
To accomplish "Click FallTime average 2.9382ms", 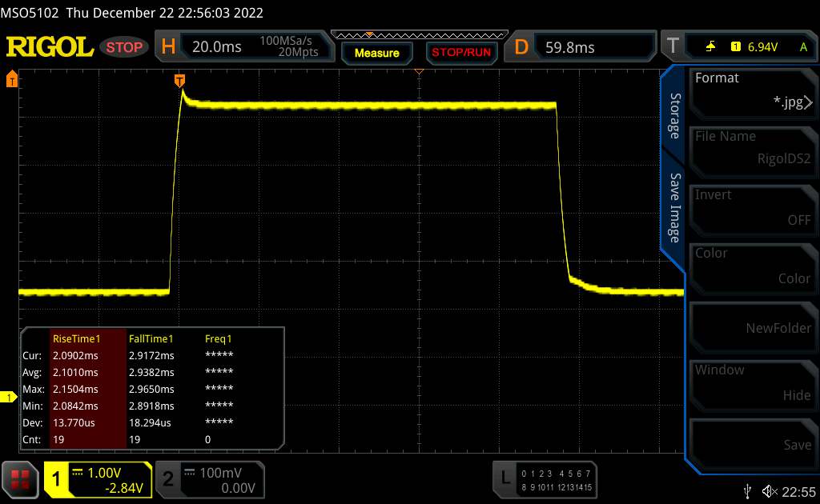I will 151,372.
